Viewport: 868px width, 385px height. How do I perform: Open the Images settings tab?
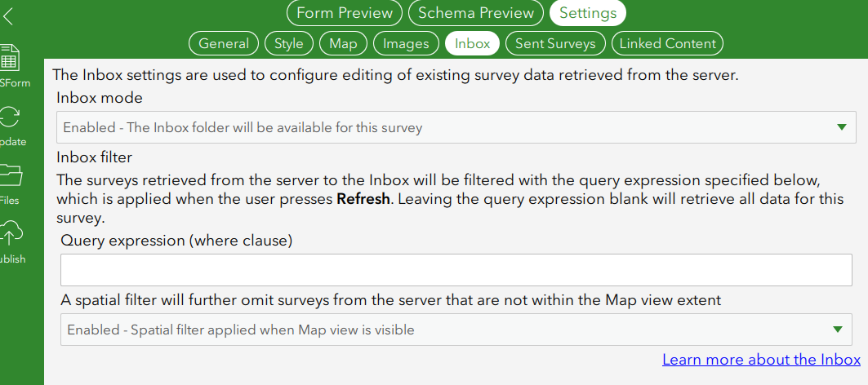406,43
